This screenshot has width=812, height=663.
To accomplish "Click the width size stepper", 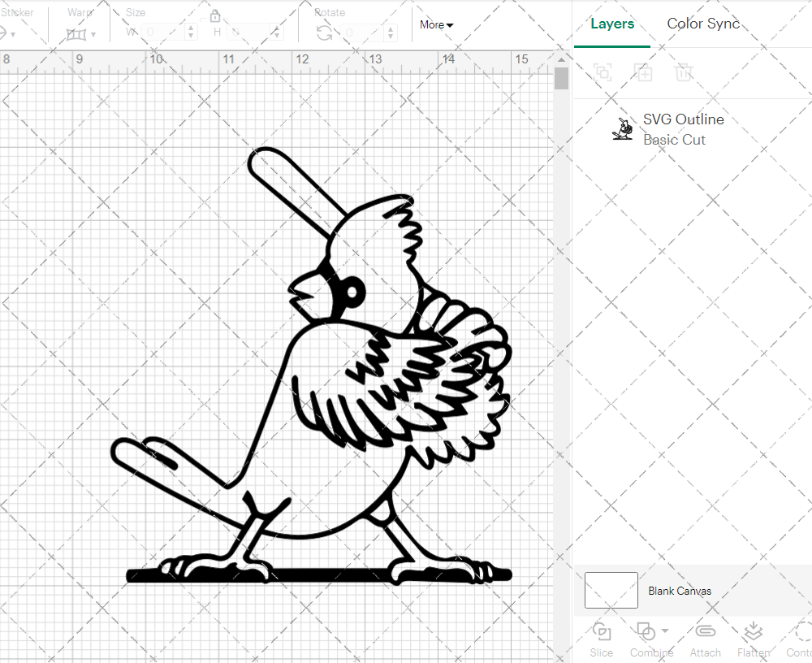I will (191, 32).
